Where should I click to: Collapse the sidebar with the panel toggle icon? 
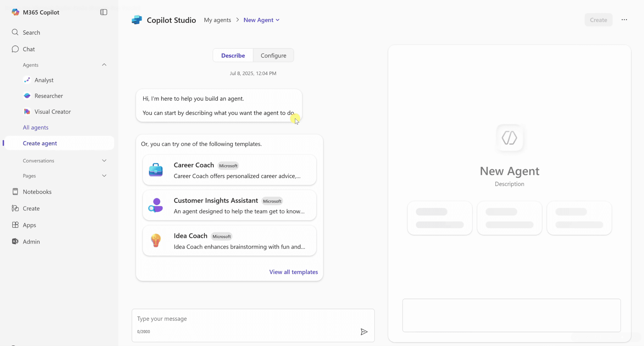(x=103, y=12)
